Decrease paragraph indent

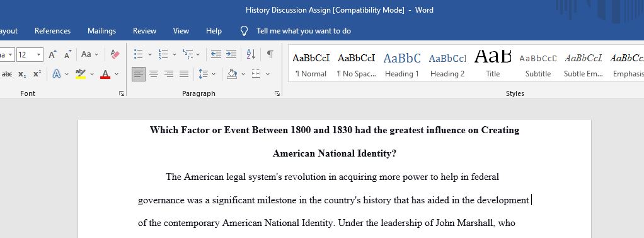[x=216, y=54]
